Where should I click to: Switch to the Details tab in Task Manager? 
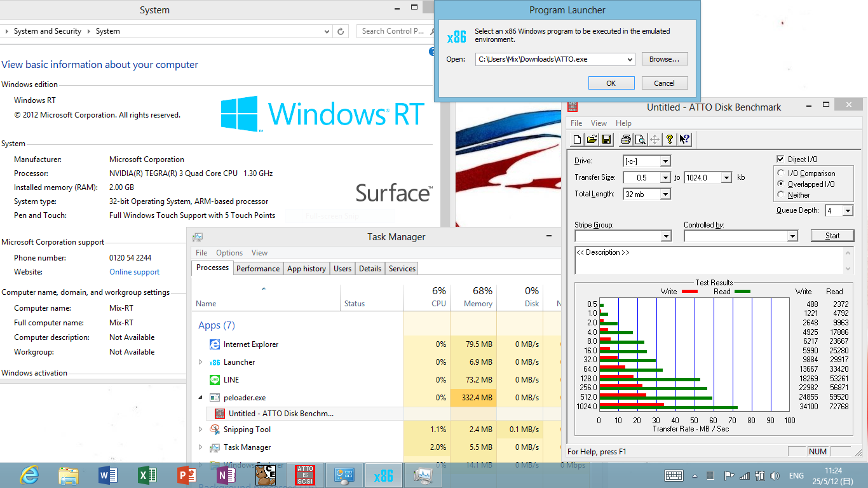370,269
